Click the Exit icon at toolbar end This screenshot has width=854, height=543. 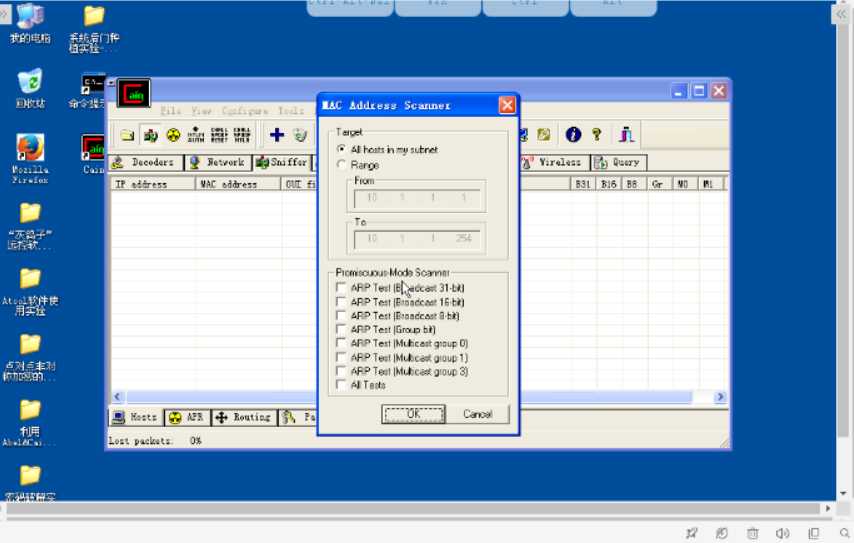pyautogui.click(x=626, y=134)
